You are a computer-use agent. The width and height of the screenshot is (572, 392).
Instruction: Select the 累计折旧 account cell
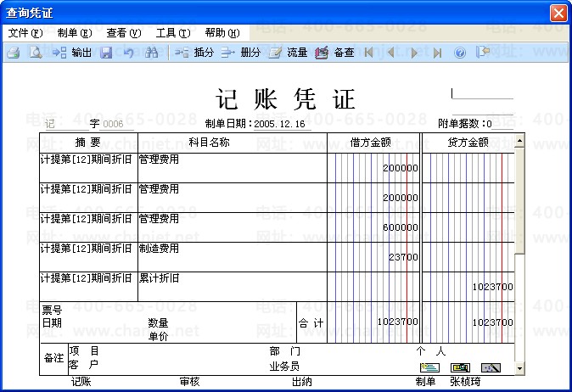pyautogui.click(x=233, y=287)
